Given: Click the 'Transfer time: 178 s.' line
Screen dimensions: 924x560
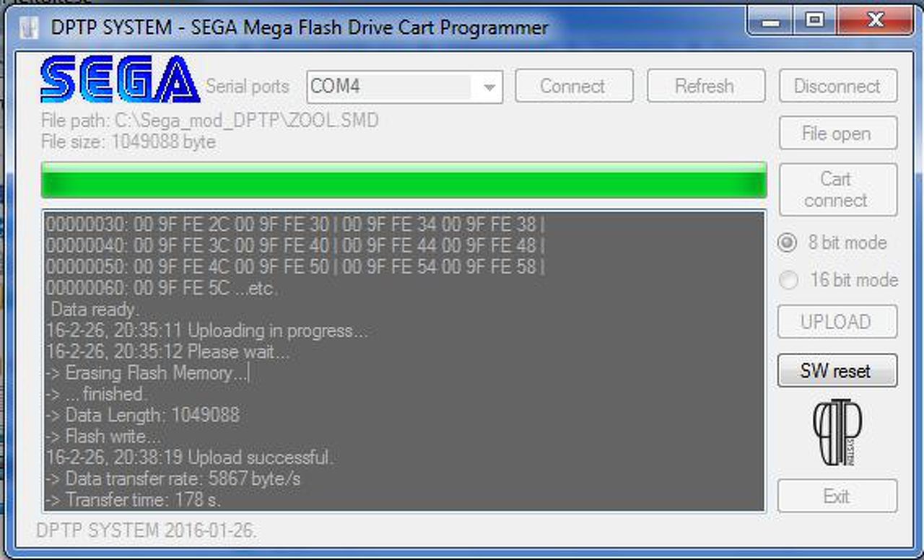Looking at the screenshot, I should tap(134, 499).
